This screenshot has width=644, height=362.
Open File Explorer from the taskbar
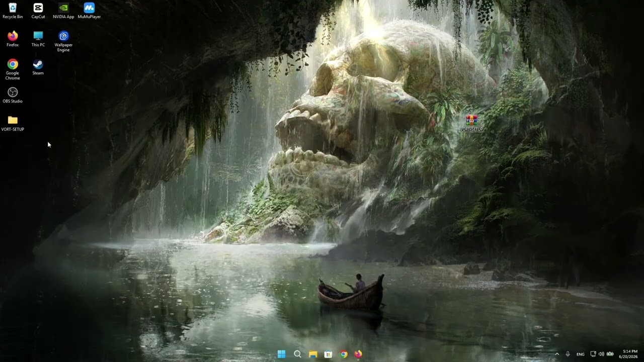click(x=313, y=354)
